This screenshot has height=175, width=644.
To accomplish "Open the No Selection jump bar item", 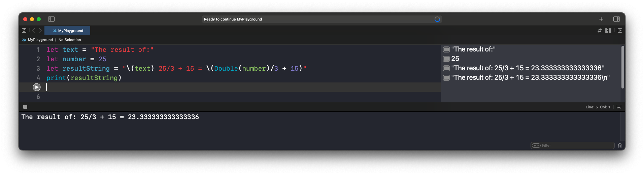I will pos(70,40).
